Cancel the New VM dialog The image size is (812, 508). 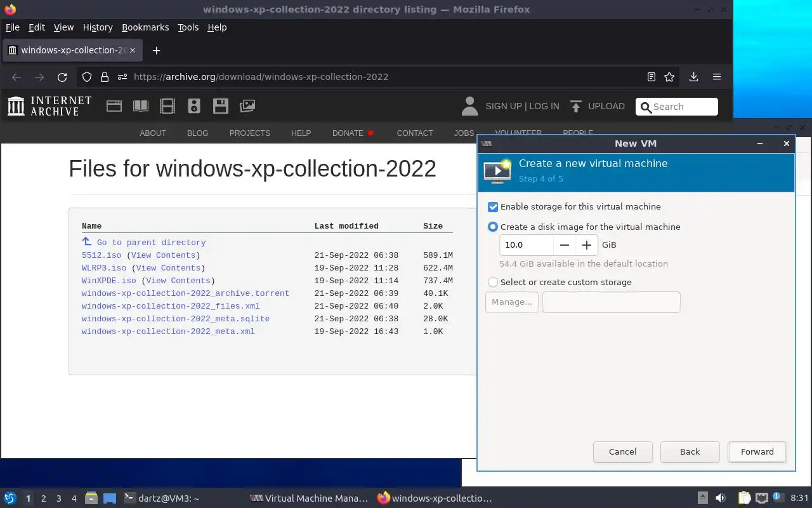coord(623,452)
